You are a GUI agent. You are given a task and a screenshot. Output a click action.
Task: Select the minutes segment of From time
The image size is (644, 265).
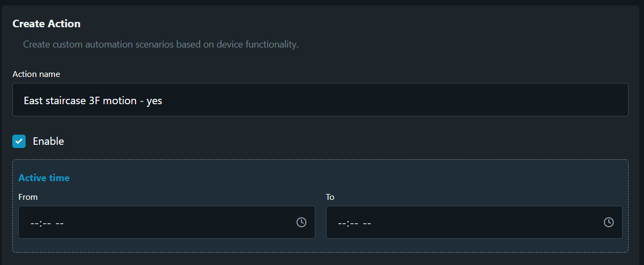[46, 223]
